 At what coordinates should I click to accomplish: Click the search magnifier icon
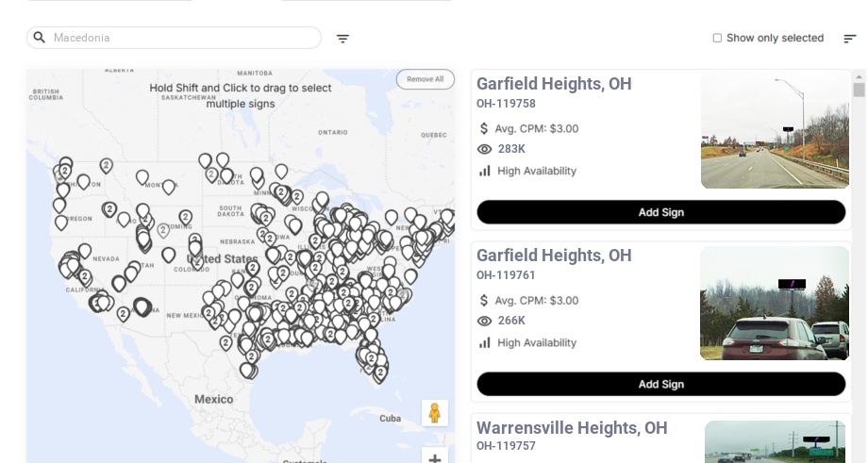[x=40, y=38]
